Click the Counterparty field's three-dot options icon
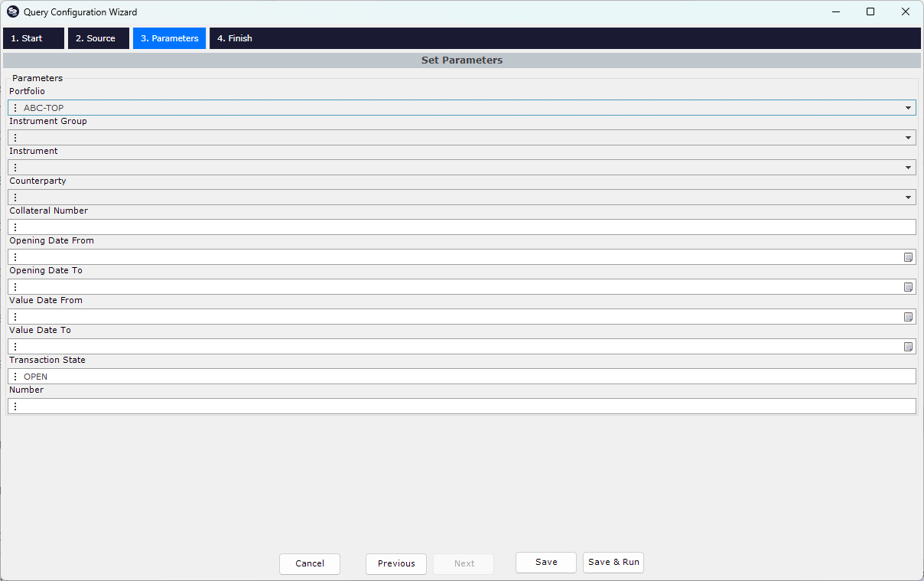 tap(15, 197)
